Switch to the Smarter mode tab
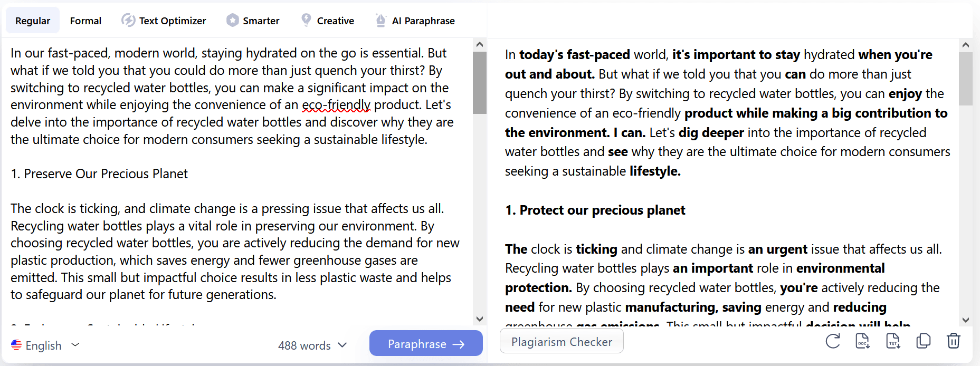980x366 pixels. coord(253,21)
